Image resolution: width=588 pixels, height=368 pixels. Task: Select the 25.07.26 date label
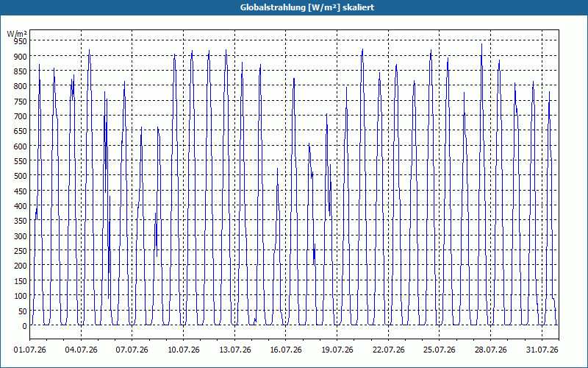439,350
